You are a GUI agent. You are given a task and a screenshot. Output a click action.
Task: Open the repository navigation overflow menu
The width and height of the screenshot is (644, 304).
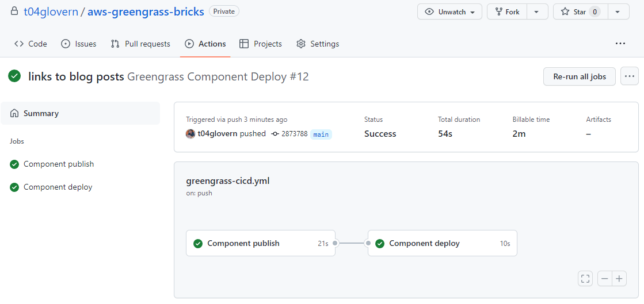coord(620,44)
